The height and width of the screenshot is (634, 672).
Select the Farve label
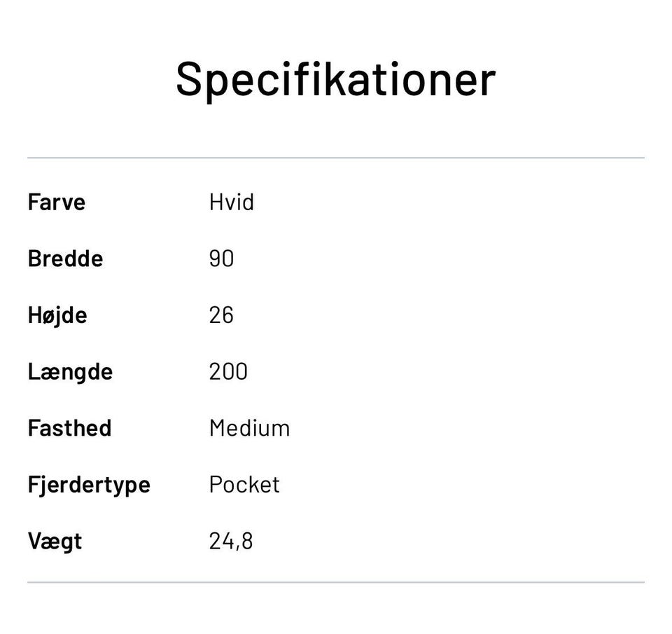57,202
